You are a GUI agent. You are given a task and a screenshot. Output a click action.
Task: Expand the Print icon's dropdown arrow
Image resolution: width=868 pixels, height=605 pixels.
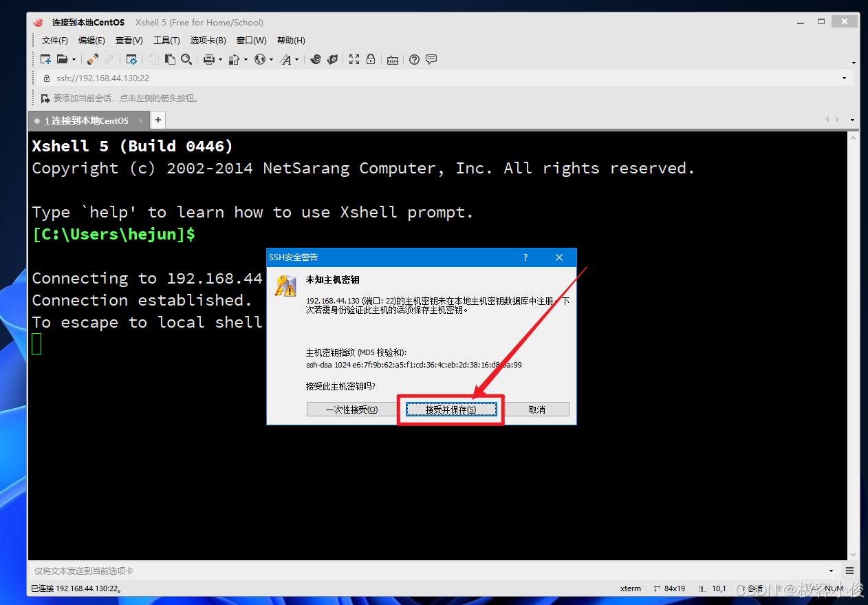click(220, 60)
